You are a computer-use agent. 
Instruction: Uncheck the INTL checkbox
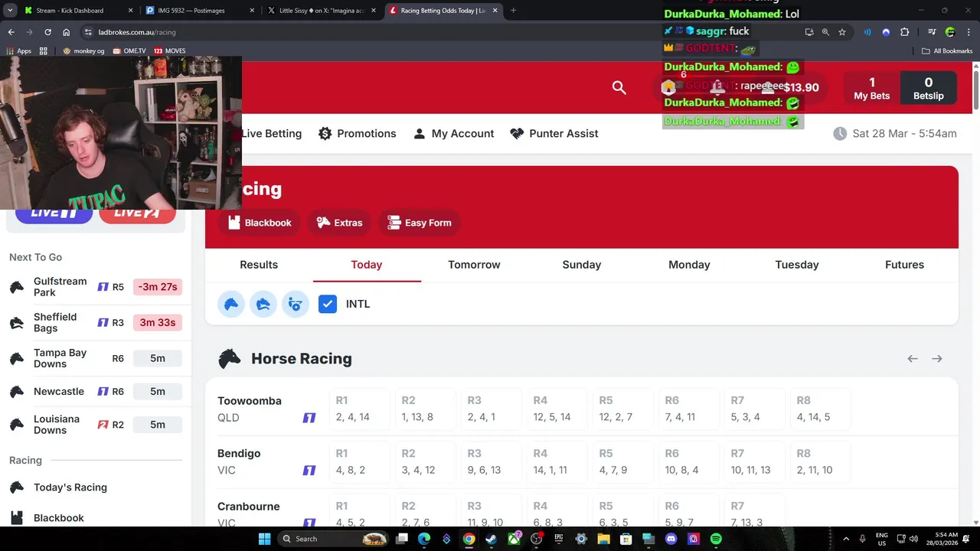[328, 304]
